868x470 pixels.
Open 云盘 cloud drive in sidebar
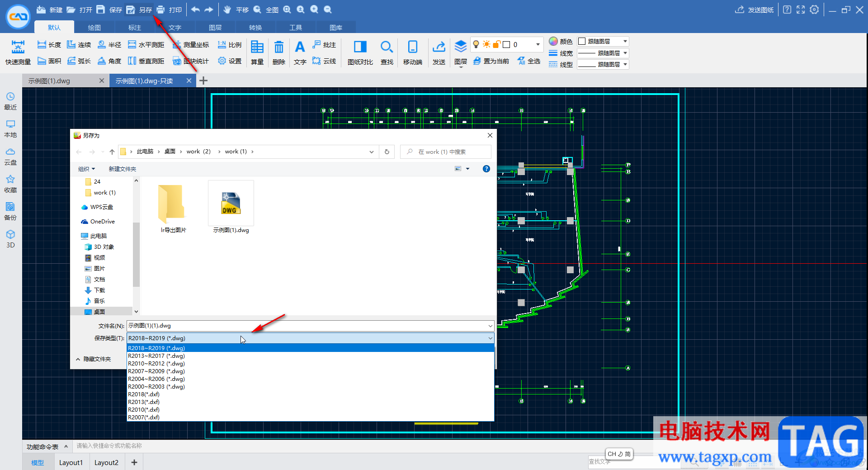coord(10,156)
